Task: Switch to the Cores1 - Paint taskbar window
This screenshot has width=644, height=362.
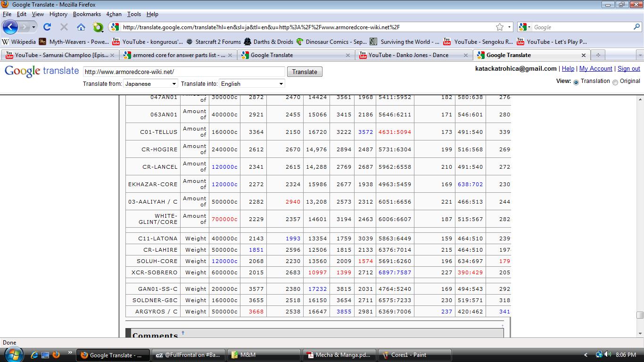Action: pos(415,355)
